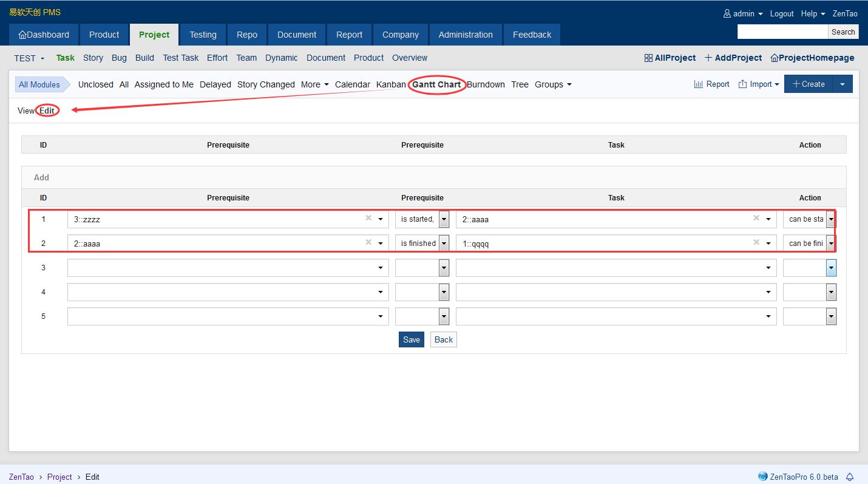Image resolution: width=868 pixels, height=484 pixels.
Task: Save the Gantt relations
Action: coord(411,339)
